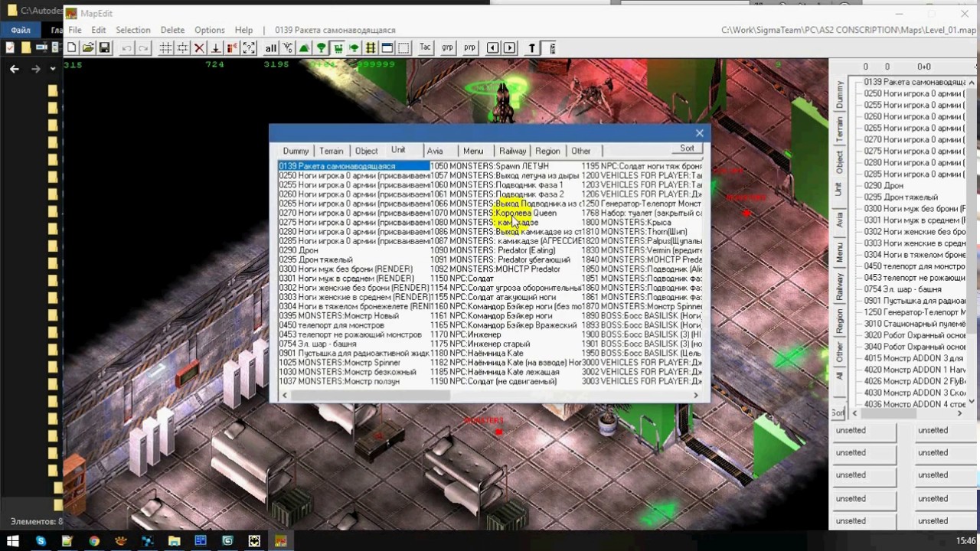Click the expand-arrows fit view icon
Screen dimensions: 980x551
pyautogui.click(x=249, y=48)
